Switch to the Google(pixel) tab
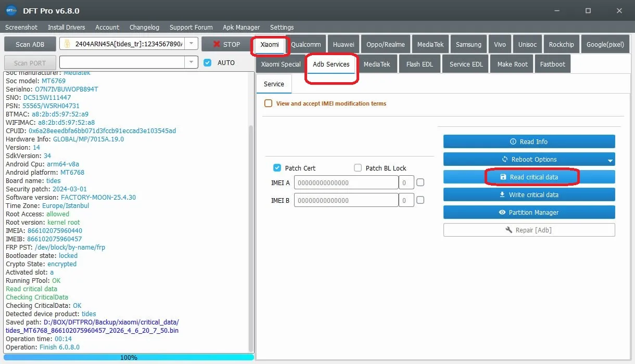635x364 pixels. [x=605, y=44]
